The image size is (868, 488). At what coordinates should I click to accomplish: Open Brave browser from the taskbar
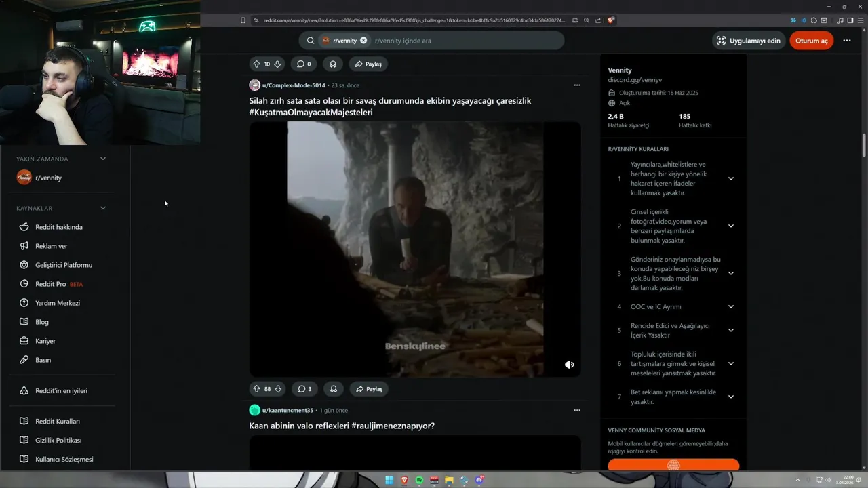404,480
